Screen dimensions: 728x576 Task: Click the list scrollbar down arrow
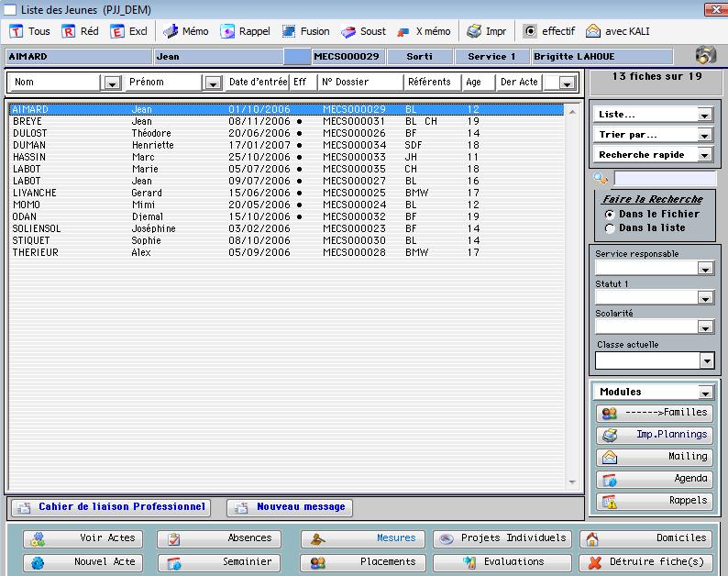pyautogui.click(x=572, y=482)
